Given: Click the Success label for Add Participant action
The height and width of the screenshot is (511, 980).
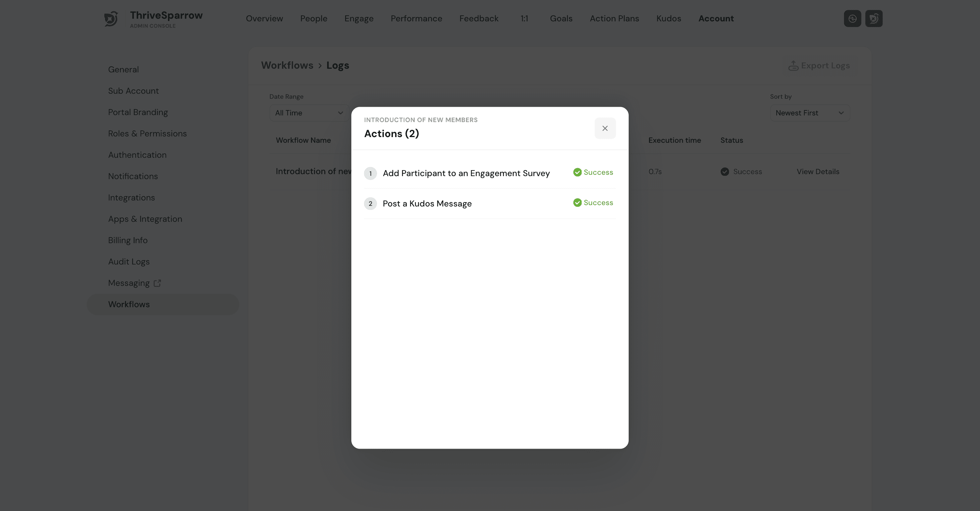Looking at the screenshot, I should [598, 172].
